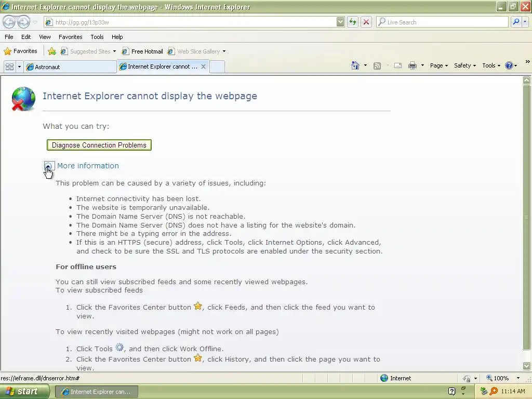Click the Internet security zone indicator

395,378
